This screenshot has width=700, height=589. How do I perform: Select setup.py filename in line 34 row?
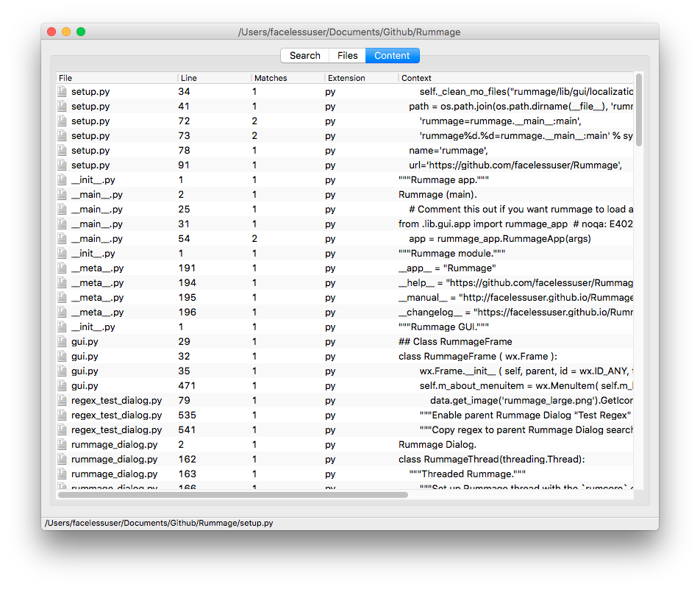click(90, 91)
